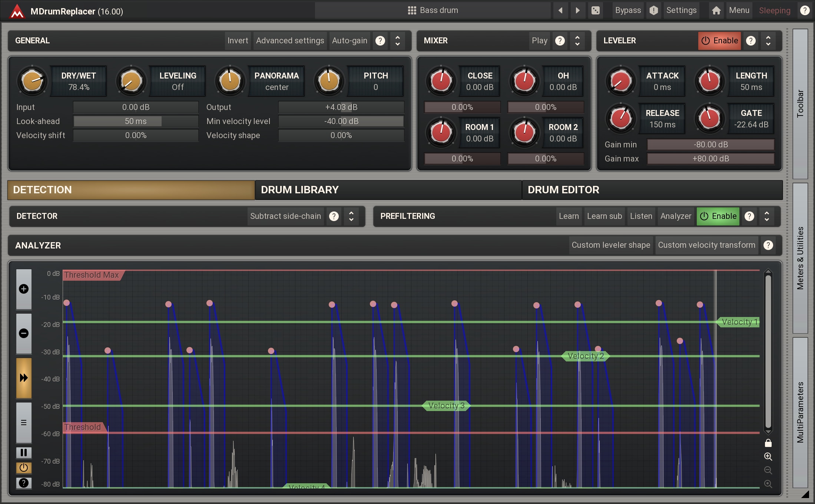Toggle Subtract side-chain option
Screen dimensions: 815x504
[285, 216]
